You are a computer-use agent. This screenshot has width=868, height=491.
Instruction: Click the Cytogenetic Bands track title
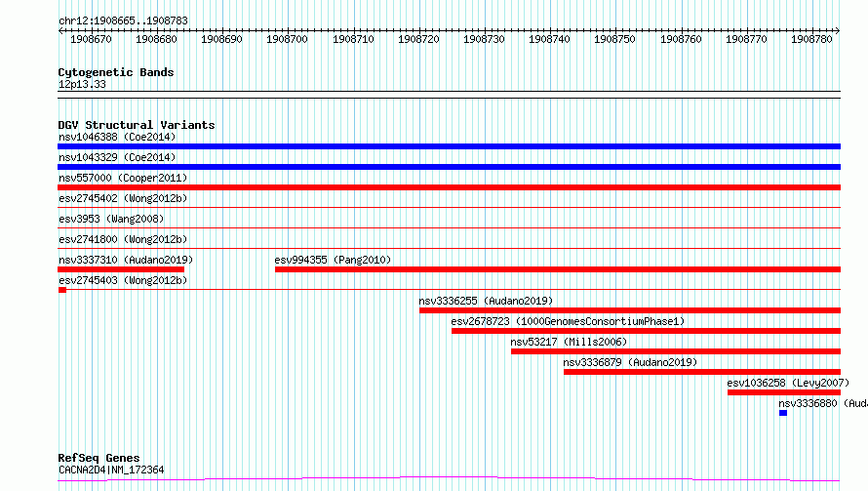pos(116,72)
